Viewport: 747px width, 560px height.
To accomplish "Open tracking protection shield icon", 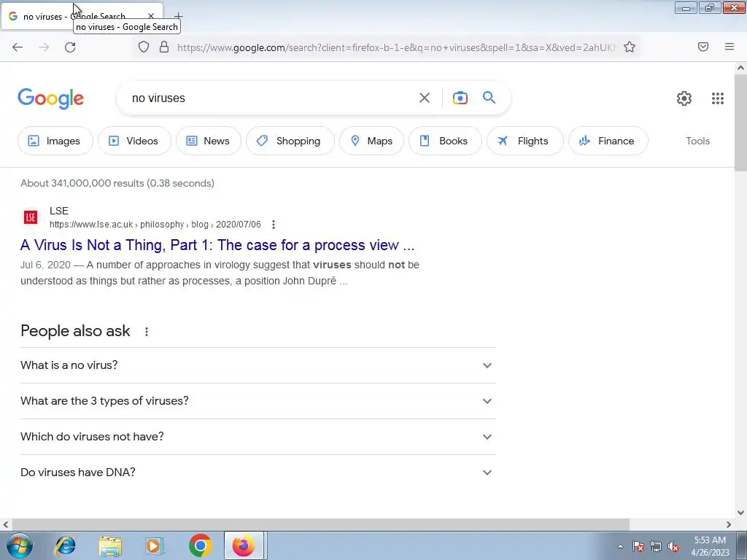I will pyautogui.click(x=144, y=47).
